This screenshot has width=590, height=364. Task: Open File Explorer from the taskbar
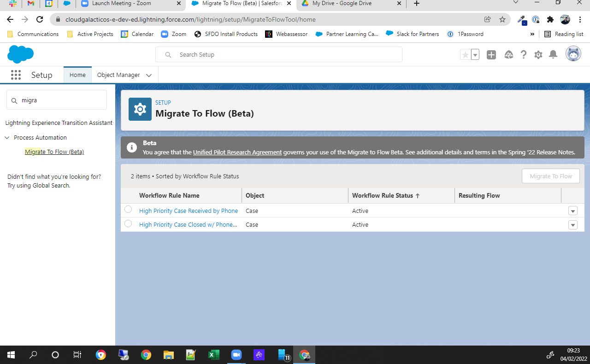[x=169, y=355]
